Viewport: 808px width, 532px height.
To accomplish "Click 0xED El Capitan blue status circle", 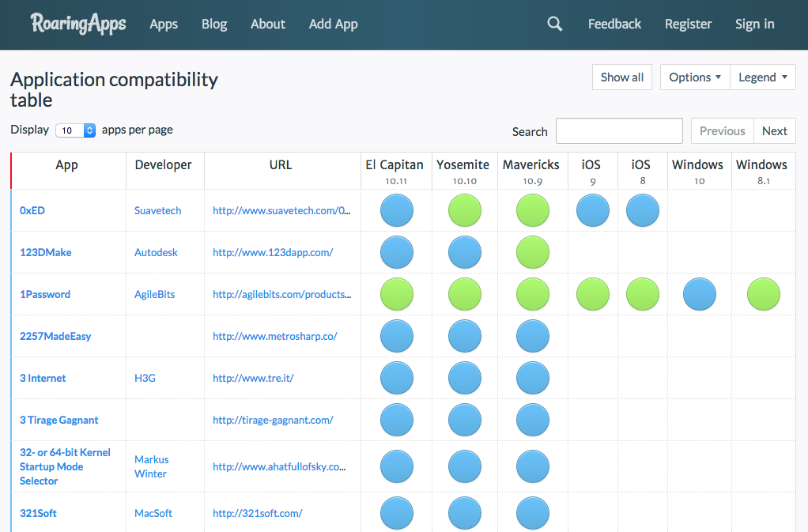I will pos(397,210).
